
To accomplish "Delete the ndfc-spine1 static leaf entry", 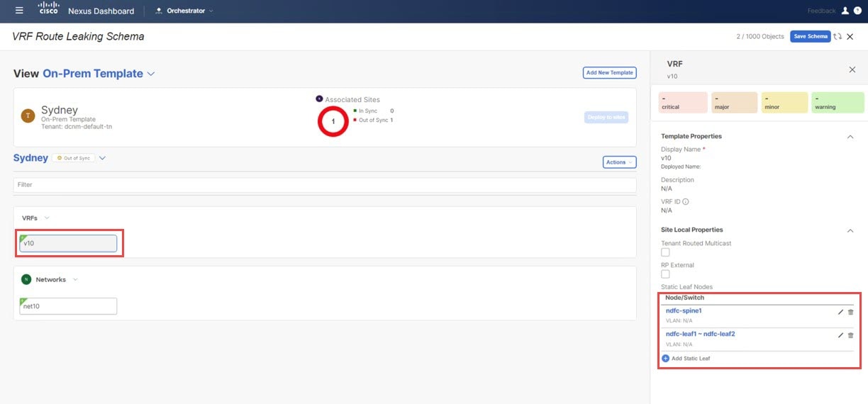I will point(851,312).
